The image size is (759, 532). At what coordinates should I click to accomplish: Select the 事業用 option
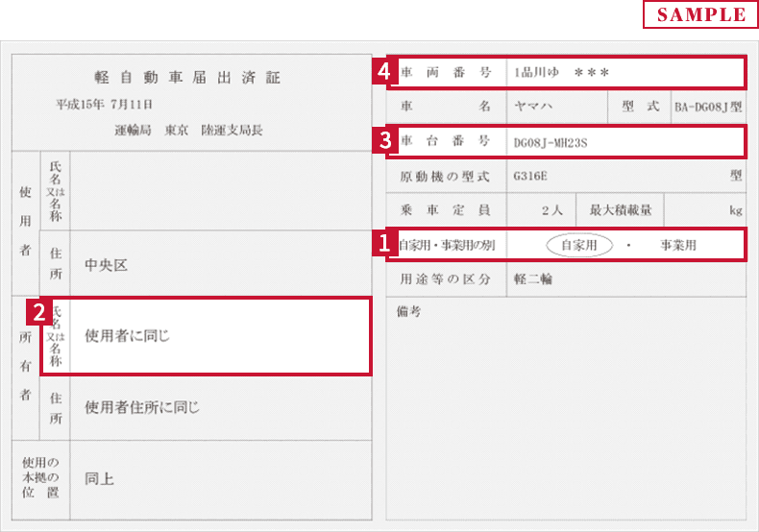(678, 245)
